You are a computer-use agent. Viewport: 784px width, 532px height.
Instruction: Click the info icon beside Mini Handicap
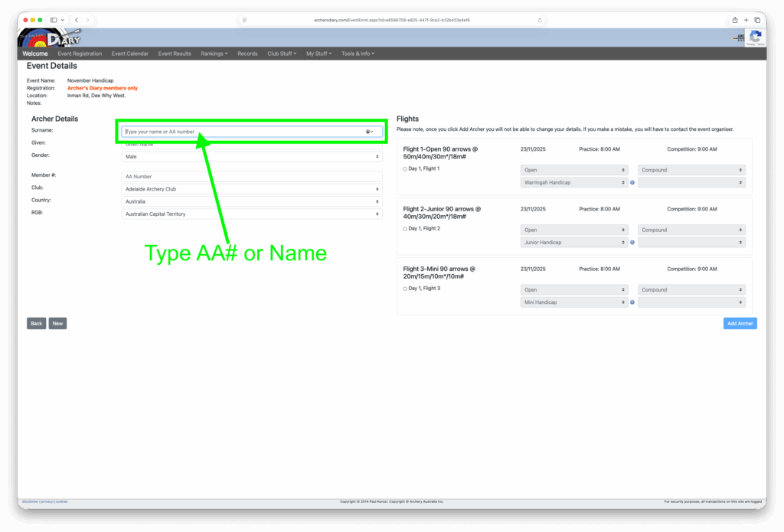(632, 302)
